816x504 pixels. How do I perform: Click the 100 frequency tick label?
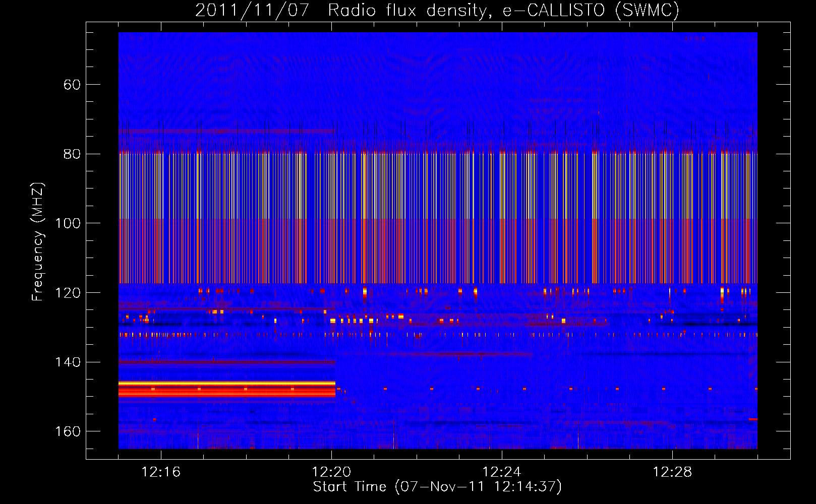pos(68,223)
